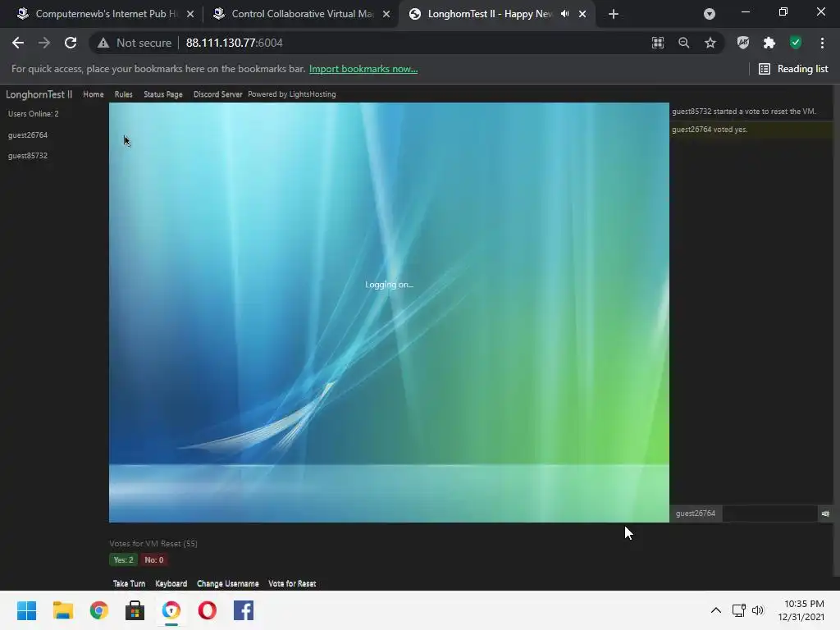The image size is (840, 630).
Task: Open the Home nav link
Action: [x=94, y=94]
